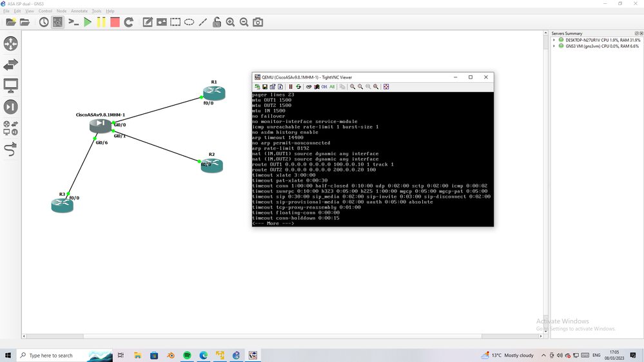Open the Edit menu
The width and height of the screenshot is (644, 362).
coord(17,11)
